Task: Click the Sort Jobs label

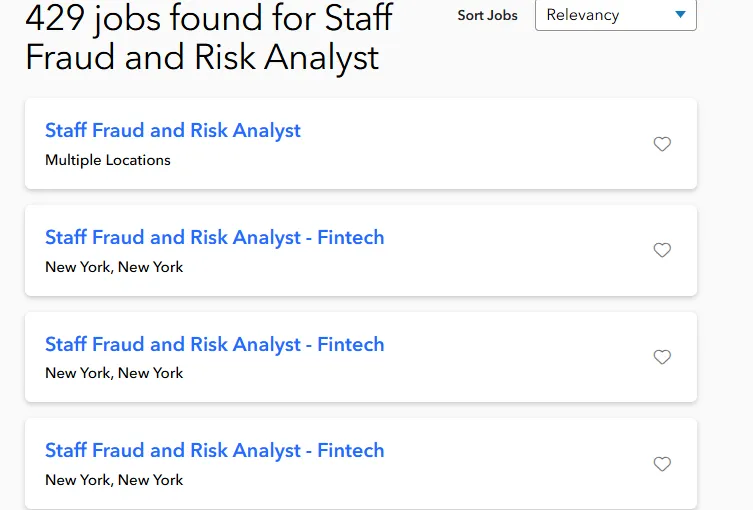Action: pyautogui.click(x=487, y=16)
